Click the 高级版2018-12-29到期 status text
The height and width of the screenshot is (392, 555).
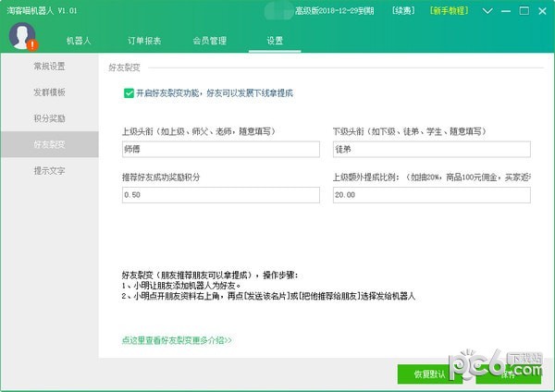(x=335, y=11)
